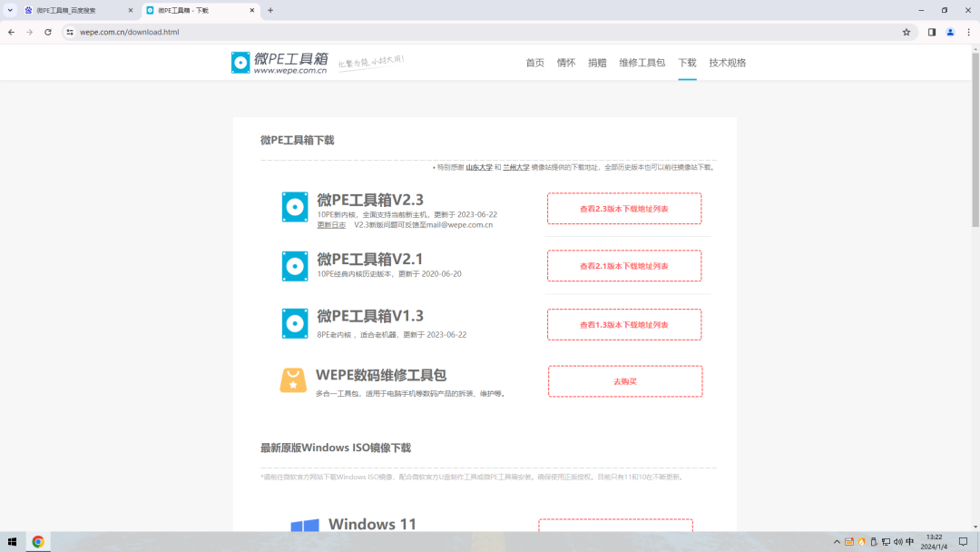The image size is (980, 552).
Task: Open the network icon in system tray
Action: click(886, 542)
